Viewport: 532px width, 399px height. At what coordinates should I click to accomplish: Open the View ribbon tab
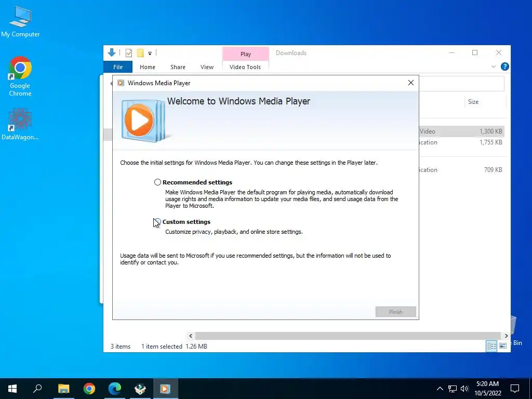pyautogui.click(x=207, y=67)
